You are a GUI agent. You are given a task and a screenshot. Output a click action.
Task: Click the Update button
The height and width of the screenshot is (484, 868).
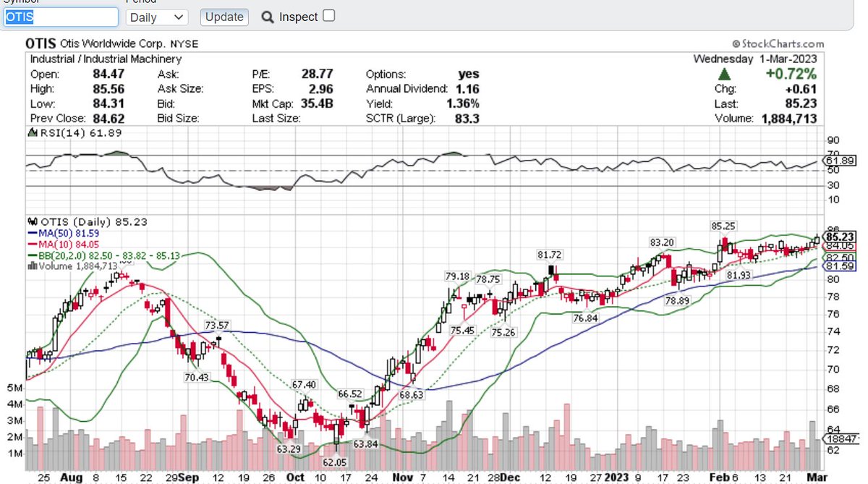click(x=224, y=17)
